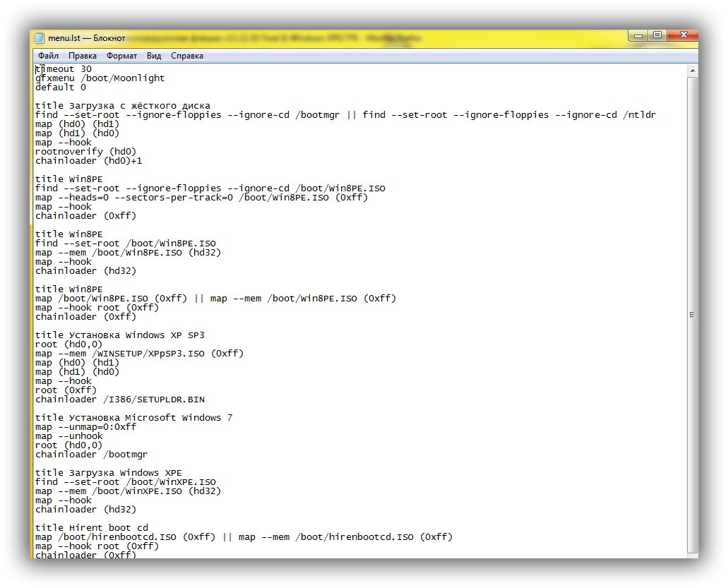Click the line 'map --unmap=0:0xff'
Viewport: 728px width, 588px height.
[86, 427]
